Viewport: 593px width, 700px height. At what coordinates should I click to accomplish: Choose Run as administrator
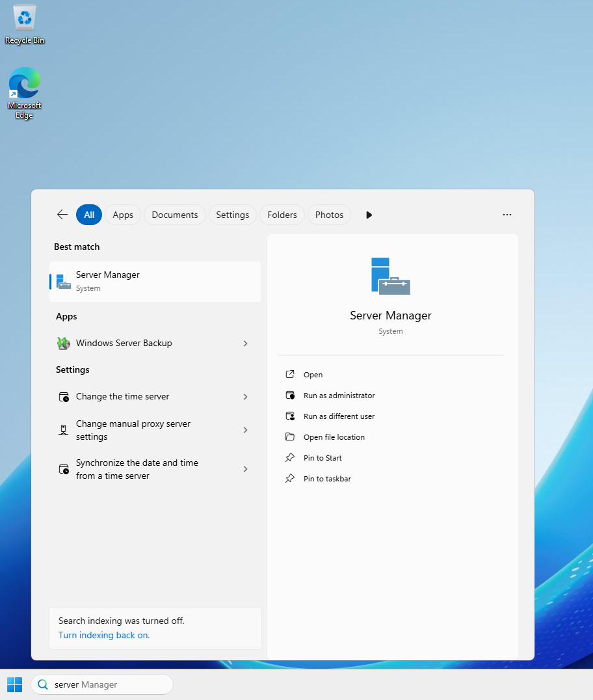339,396
